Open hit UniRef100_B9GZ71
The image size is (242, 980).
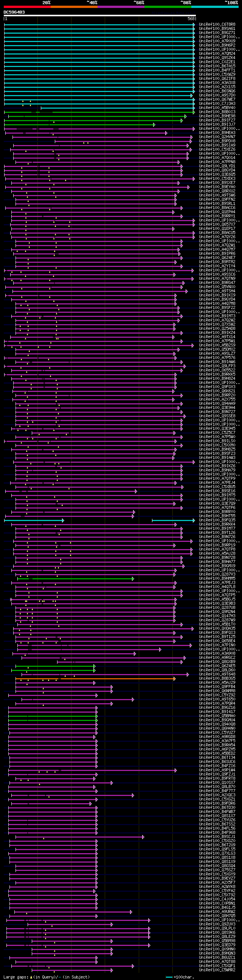click(217, 33)
